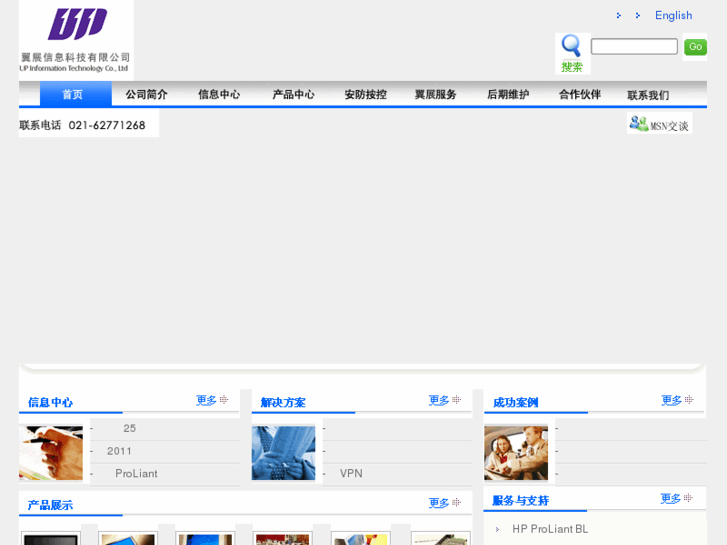Open the MSN交谈 chat icon
Viewport: 727px width, 545px height.
(659, 123)
